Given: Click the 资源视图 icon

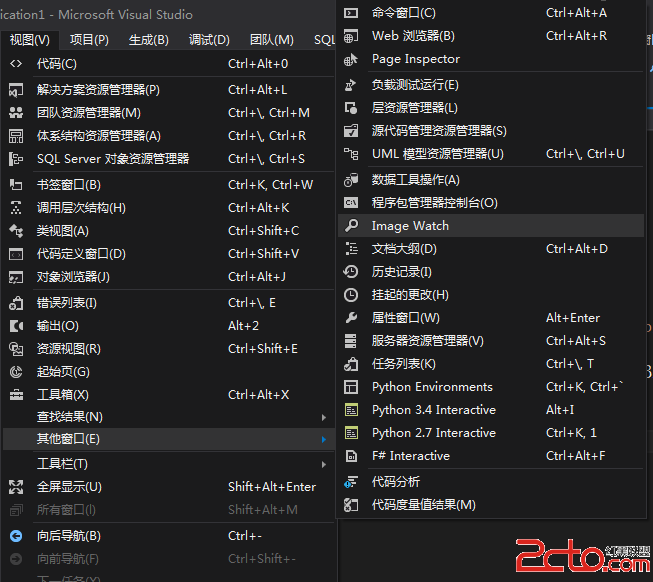Looking at the screenshot, I should click(16, 349).
